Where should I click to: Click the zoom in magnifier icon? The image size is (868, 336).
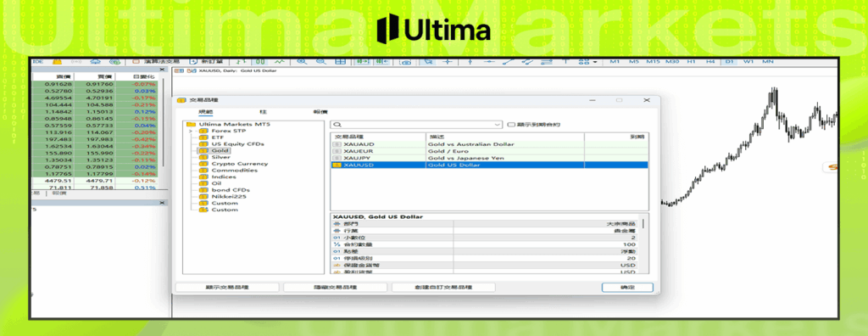click(303, 62)
